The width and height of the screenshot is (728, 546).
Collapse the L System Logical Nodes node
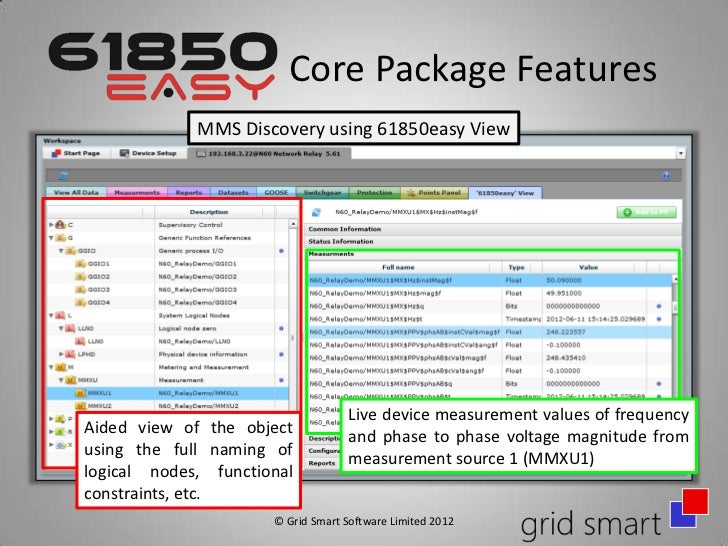(x=51, y=315)
